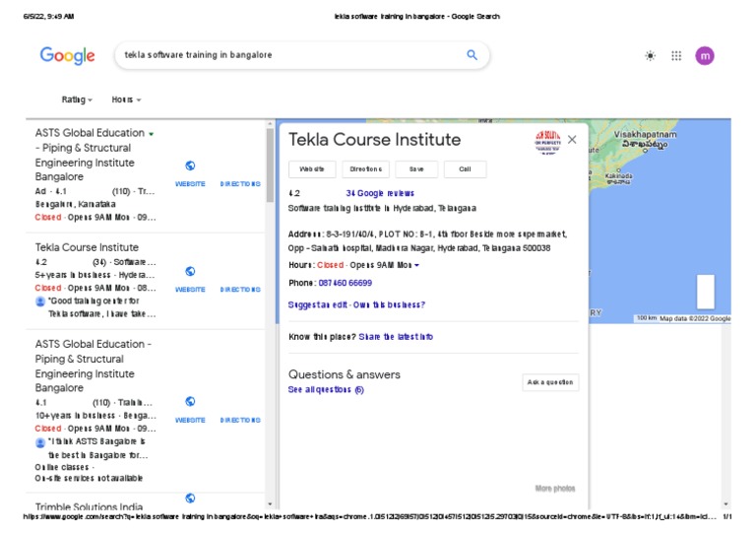
Task: Click DIRECTIONS link for ASTS ad listing
Action: 240,184
